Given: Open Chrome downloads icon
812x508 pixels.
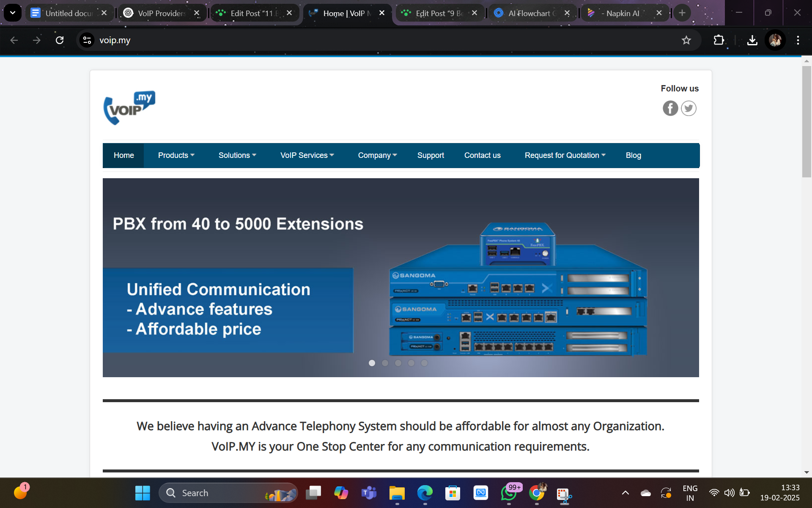Looking at the screenshot, I should (x=752, y=40).
